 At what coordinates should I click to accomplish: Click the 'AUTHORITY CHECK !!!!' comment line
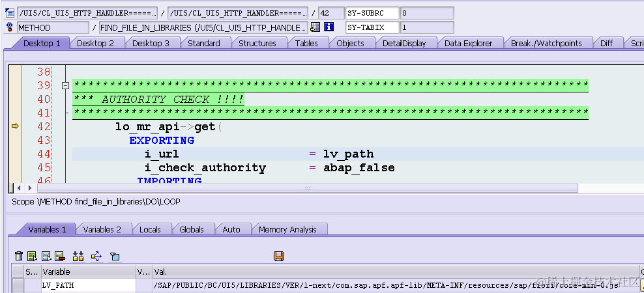pos(158,100)
